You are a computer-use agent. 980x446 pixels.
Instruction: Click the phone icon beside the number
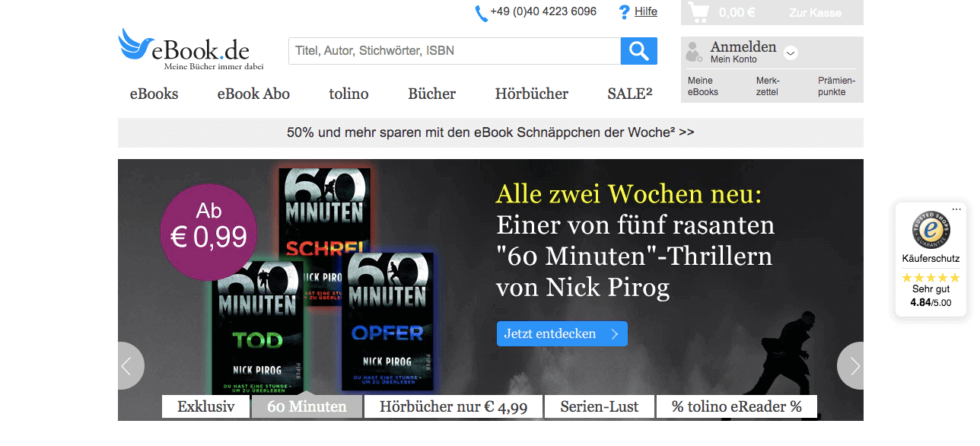pyautogui.click(x=481, y=13)
